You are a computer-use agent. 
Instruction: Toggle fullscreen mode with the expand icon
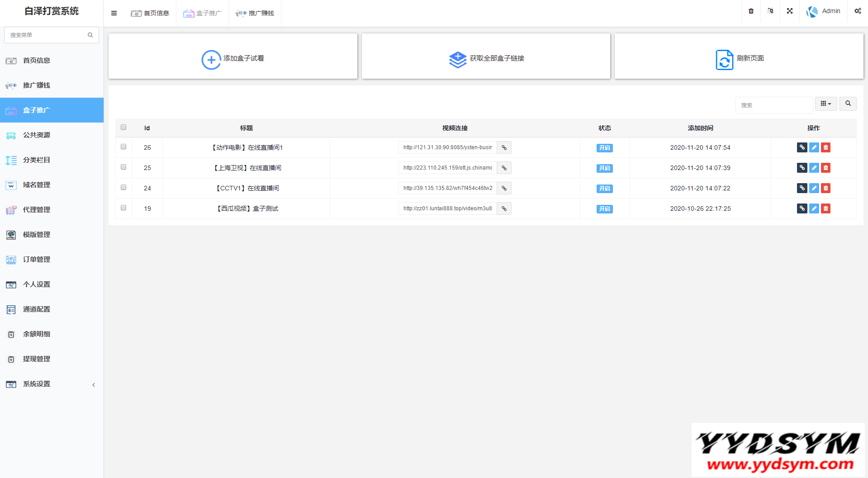point(790,11)
